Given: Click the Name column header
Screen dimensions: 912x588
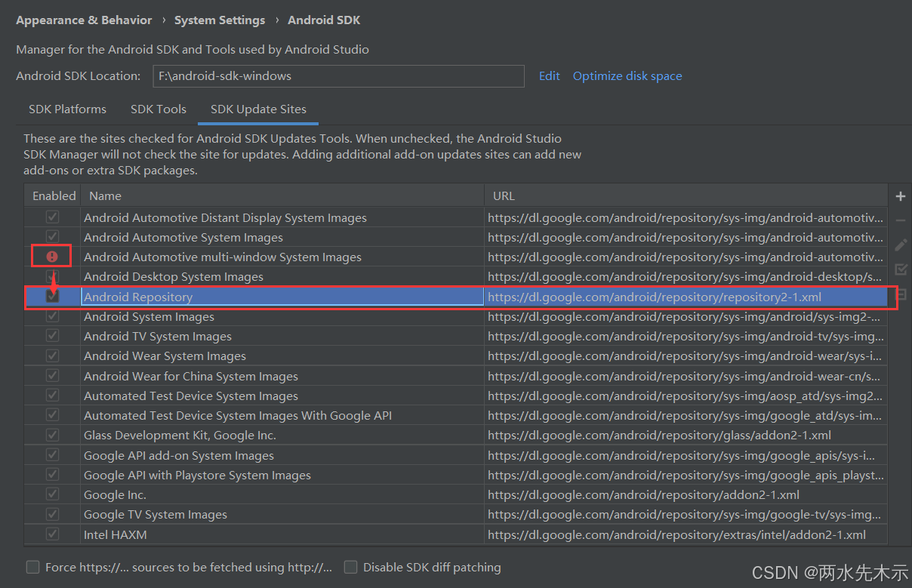Looking at the screenshot, I should [104, 195].
